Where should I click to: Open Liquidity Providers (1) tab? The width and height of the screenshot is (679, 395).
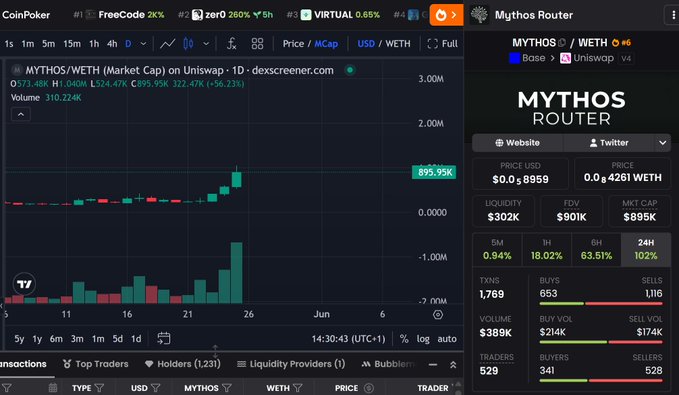click(x=291, y=364)
